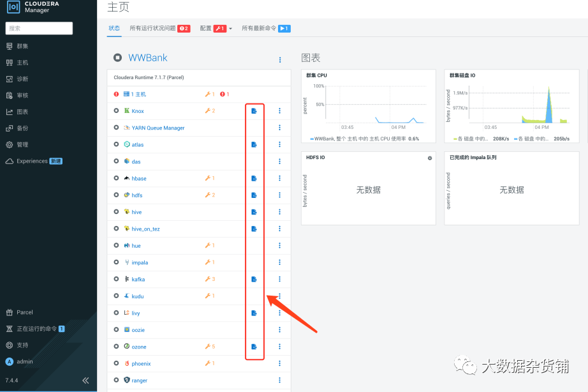588x392 pixels.
Task: Open the hdfs service actions menu
Action: click(279, 195)
